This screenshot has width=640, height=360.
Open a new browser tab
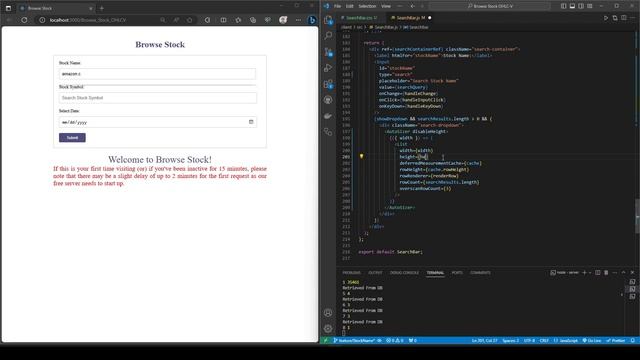point(102,8)
